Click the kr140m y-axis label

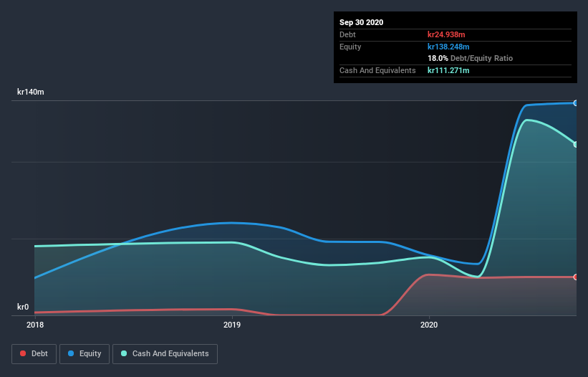(30, 92)
